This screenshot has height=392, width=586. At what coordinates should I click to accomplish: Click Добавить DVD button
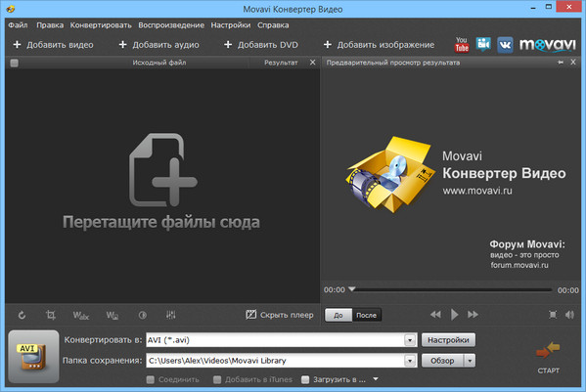[x=261, y=45]
